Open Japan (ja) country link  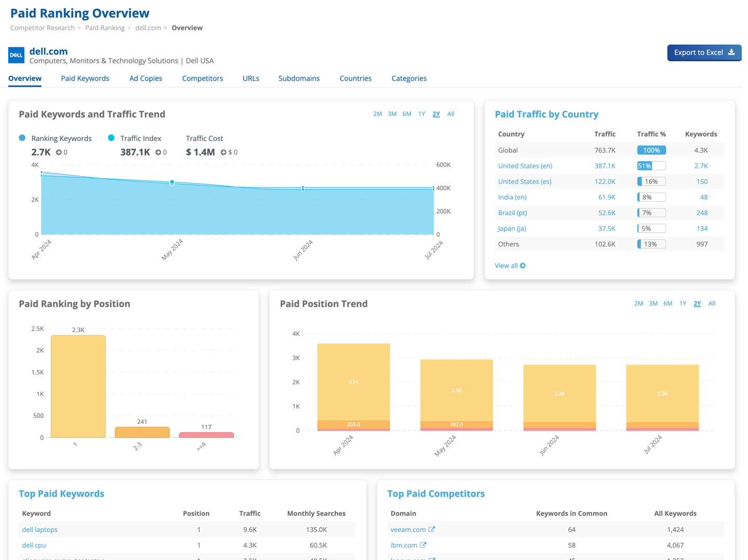pyautogui.click(x=512, y=228)
